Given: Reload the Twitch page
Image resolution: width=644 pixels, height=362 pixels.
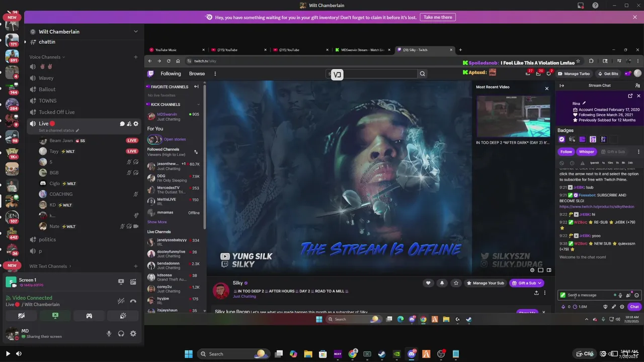Looking at the screenshot, I should 169,61.
